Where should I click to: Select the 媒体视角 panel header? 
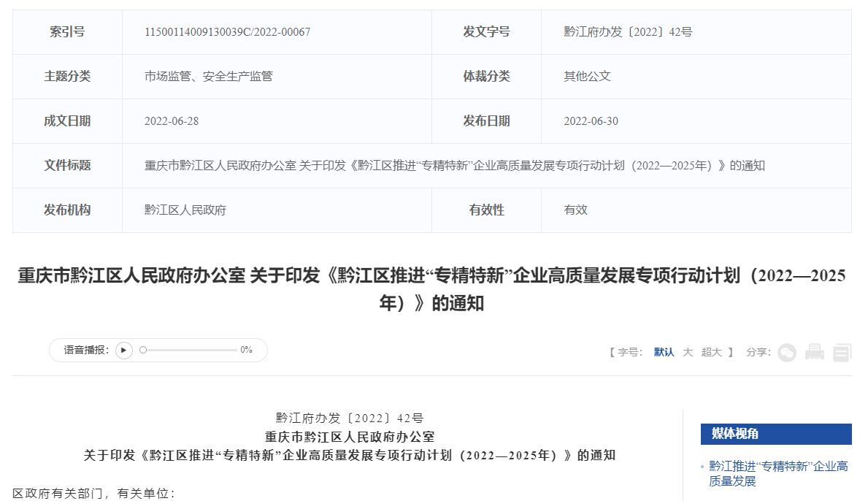(x=776, y=434)
